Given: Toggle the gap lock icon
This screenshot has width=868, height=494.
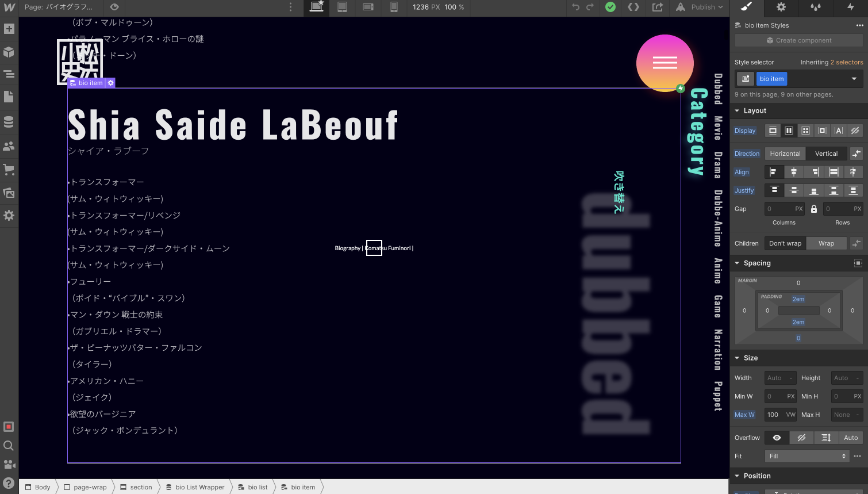Looking at the screenshot, I should point(814,209).
